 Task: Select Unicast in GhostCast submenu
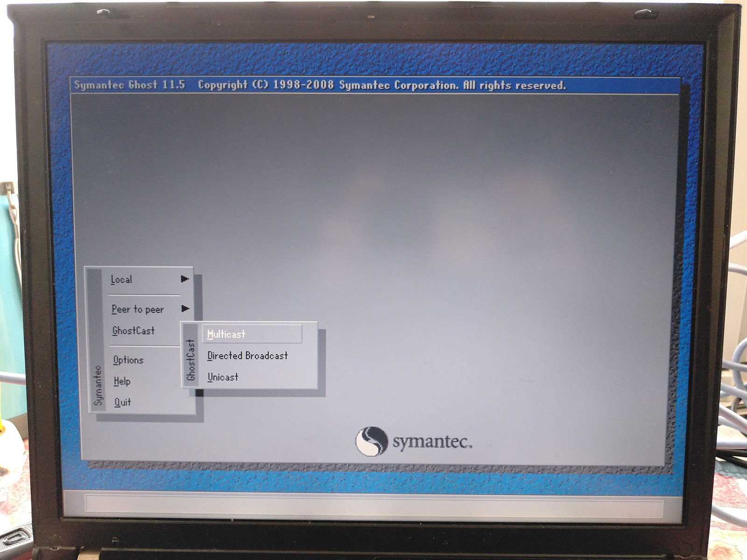pyautogui.click(x=223, y=377)
